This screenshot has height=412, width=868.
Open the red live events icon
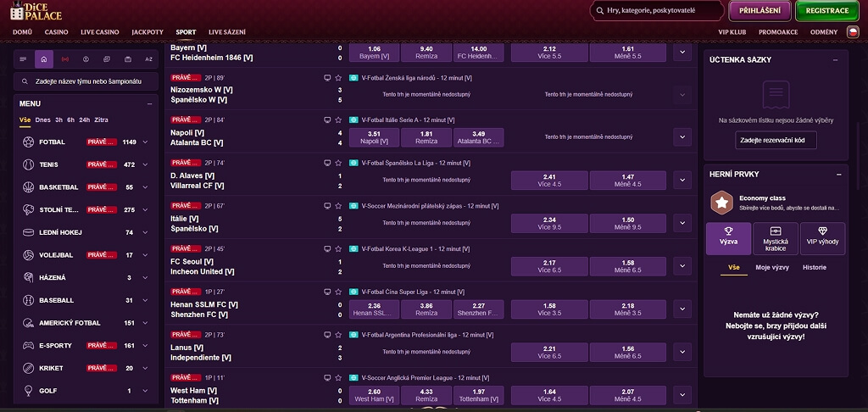pyautogui.click(x=64, y=59)
